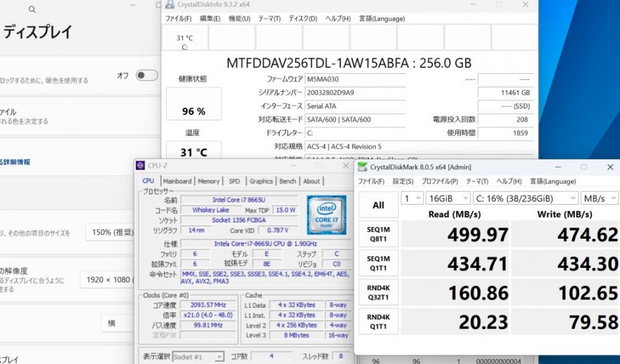The image size is (620, 364).
Task: Select the 31 °C C: disk button
Action: (185, 38)
